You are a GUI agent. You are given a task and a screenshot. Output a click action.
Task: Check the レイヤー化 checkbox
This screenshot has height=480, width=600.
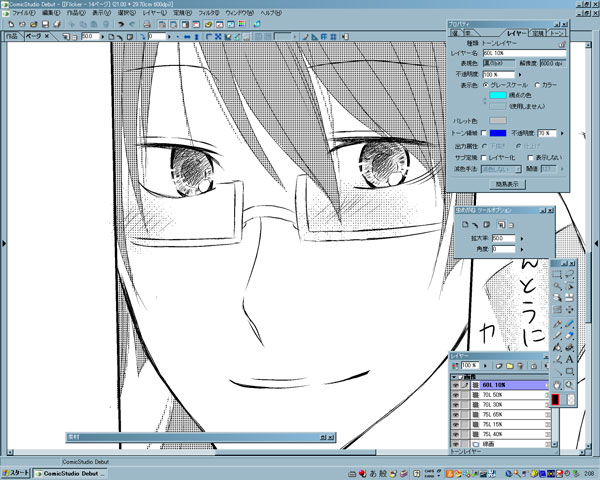[x=484, y=158]
